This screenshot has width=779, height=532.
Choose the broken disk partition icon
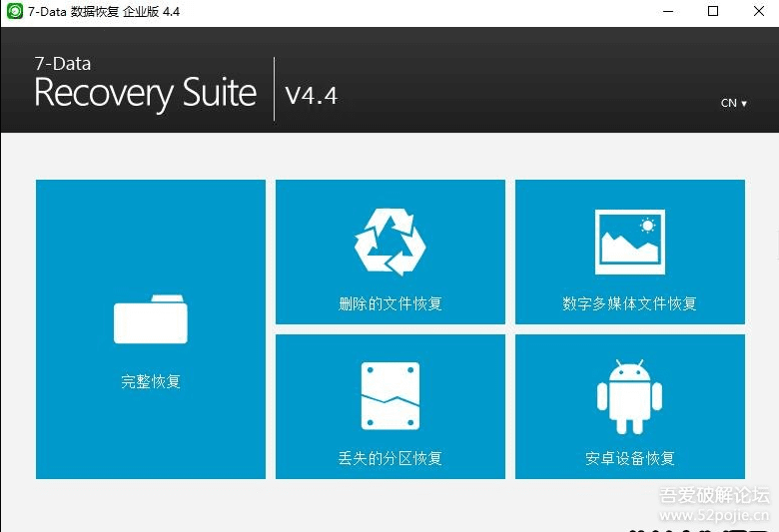pyautogui.click(x=389, y=396)
